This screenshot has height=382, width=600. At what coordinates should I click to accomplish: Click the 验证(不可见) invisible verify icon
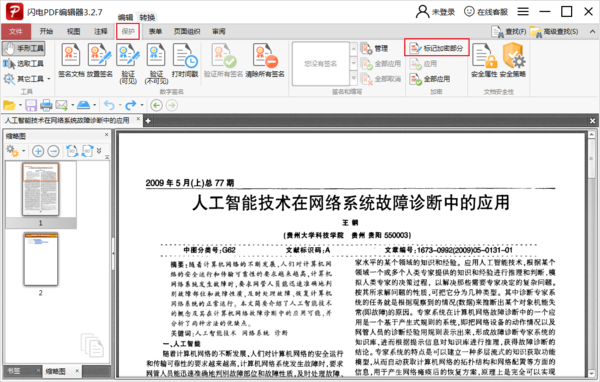(x=156, y=64)
